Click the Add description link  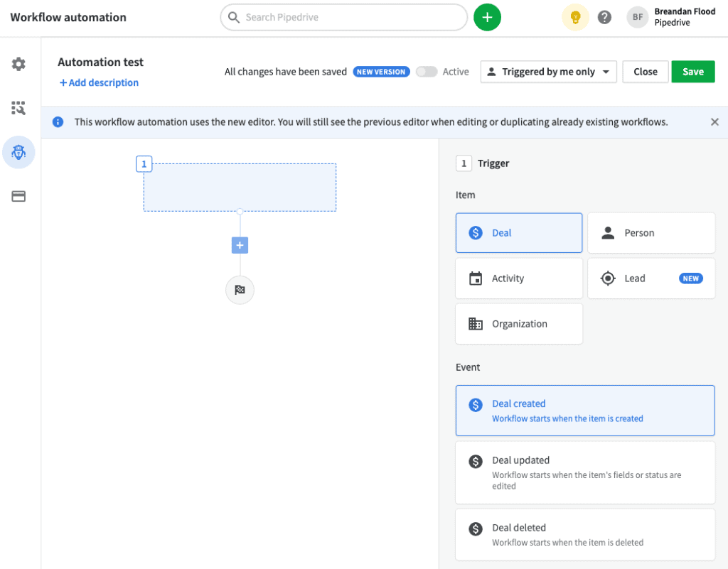(x=99, y=82)
